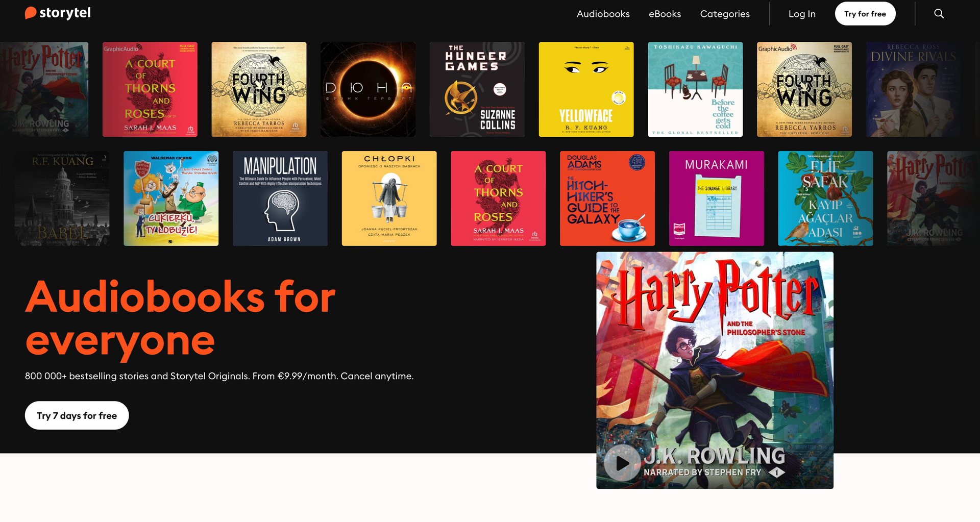Select The Hitchhiker's Guide to the Galaxy
Viewport: 980px width, 522px height.
coord(607,198)
